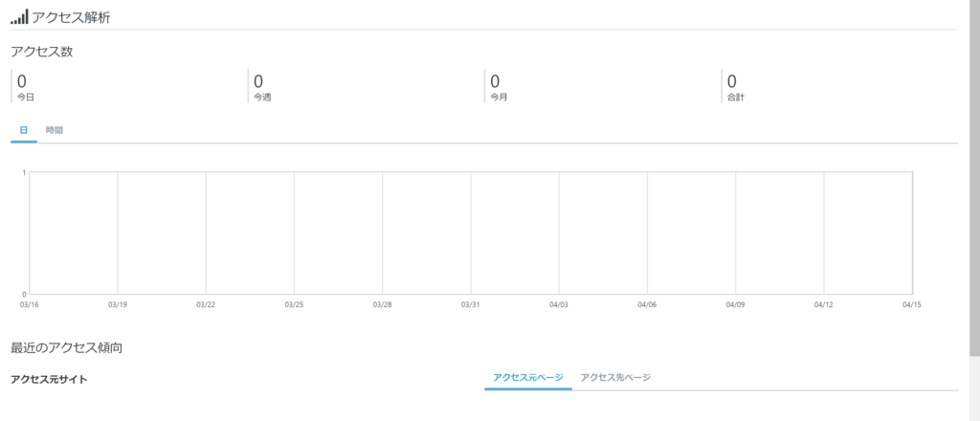This screenshot has height=421, width=980.
Task: Click the 03/16 date label on chart
Action: click(x=30, y=305)
